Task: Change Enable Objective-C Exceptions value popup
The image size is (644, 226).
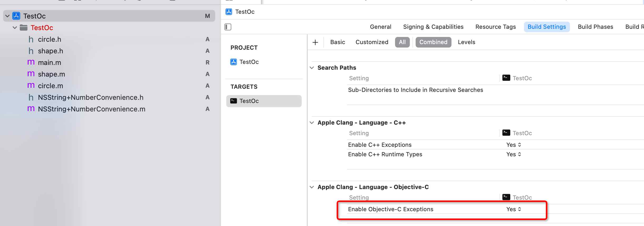Action: coord(513,209)
